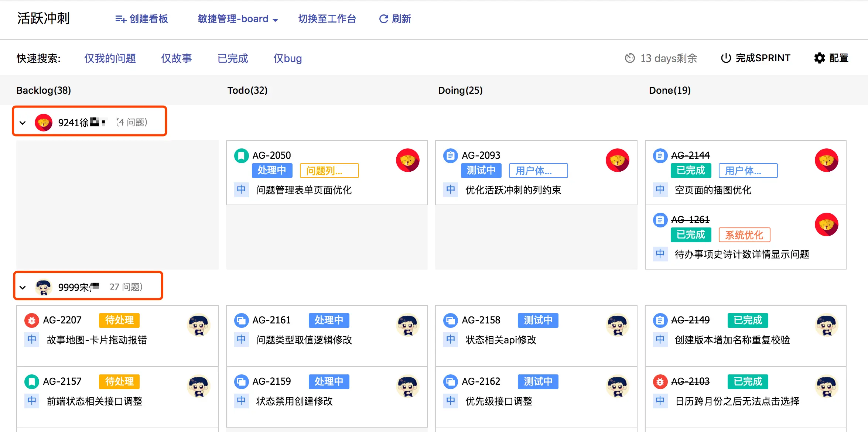Viewport: 868px width, 432px height.
Task: Collapse the 9999宋 swimlane
Action: click(x=23, y=287)
